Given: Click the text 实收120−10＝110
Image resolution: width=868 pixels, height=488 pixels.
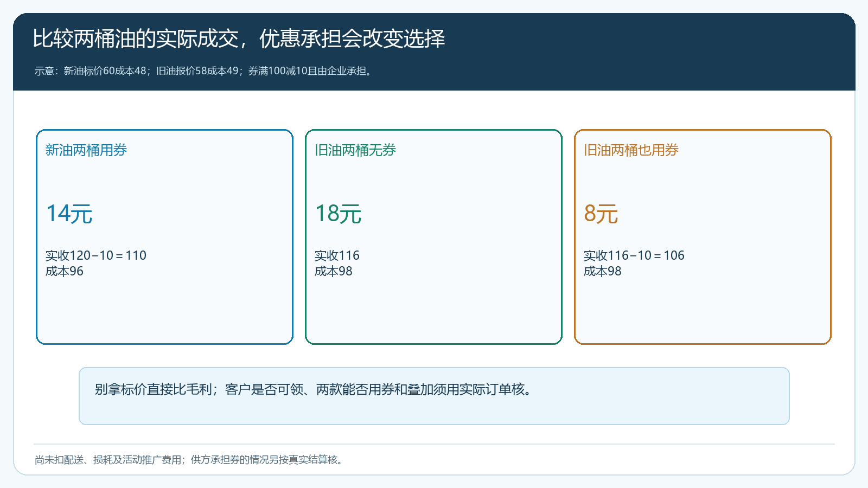Looking at the screenshot, I should pyautogui.click(x=96, y=255).
